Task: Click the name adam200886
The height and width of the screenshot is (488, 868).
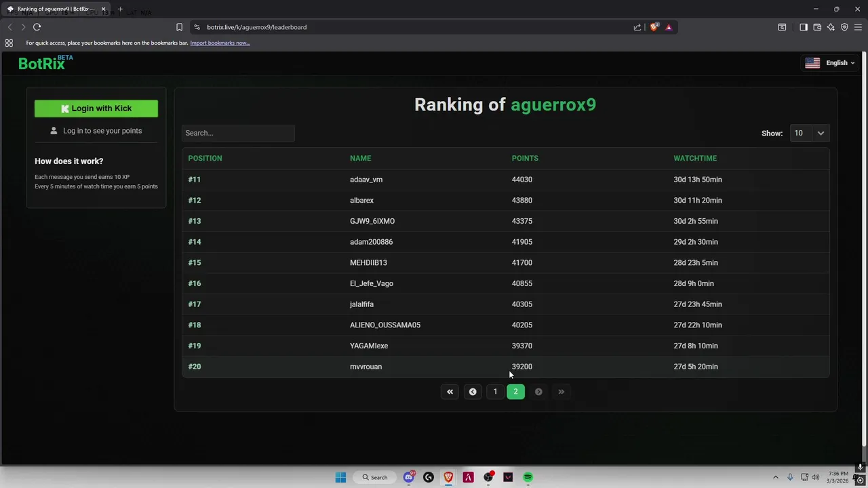Action: [x=371, y=242]
